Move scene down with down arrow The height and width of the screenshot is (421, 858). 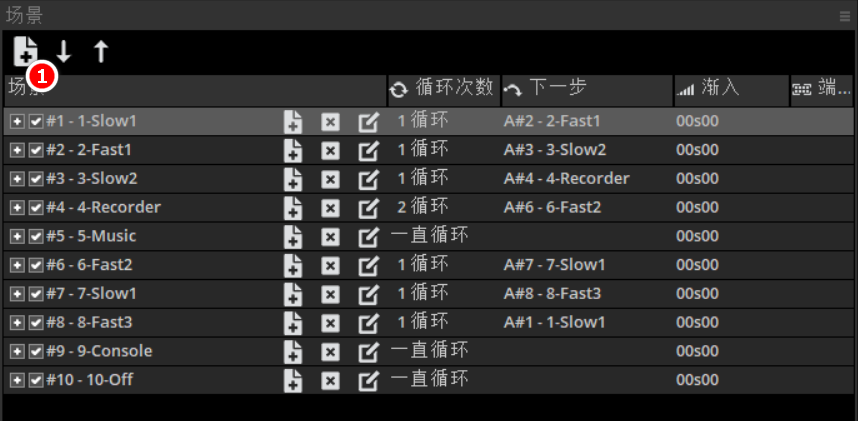point(64,52)
